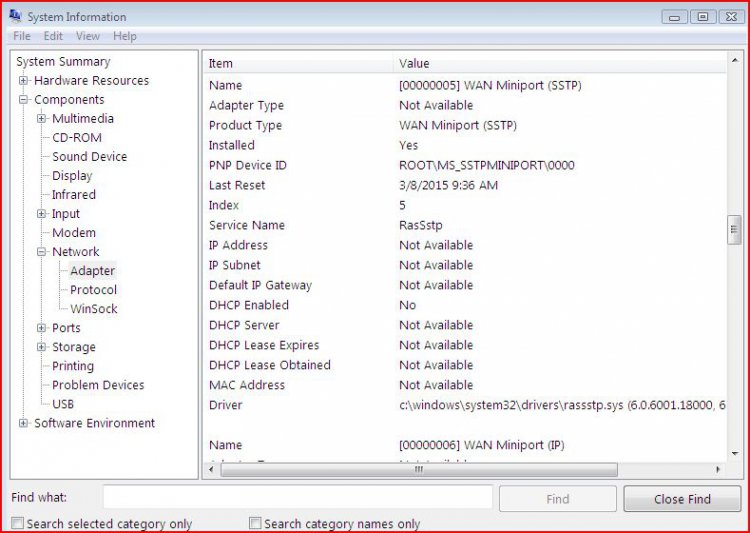Select Problem Devices in the tree
The height and width of the screenshot is (533, 750).
click(x=98, y=385)
